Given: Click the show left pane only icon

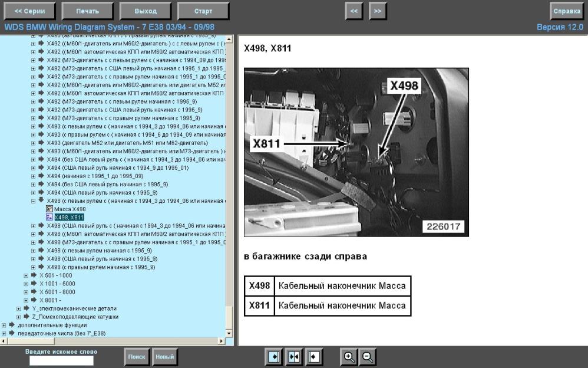Looking at the screenshot, I should tap(314, 357).
